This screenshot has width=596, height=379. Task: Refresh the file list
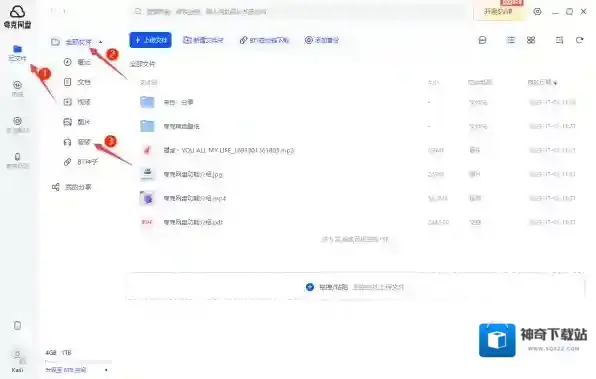(x=579, y=40)
